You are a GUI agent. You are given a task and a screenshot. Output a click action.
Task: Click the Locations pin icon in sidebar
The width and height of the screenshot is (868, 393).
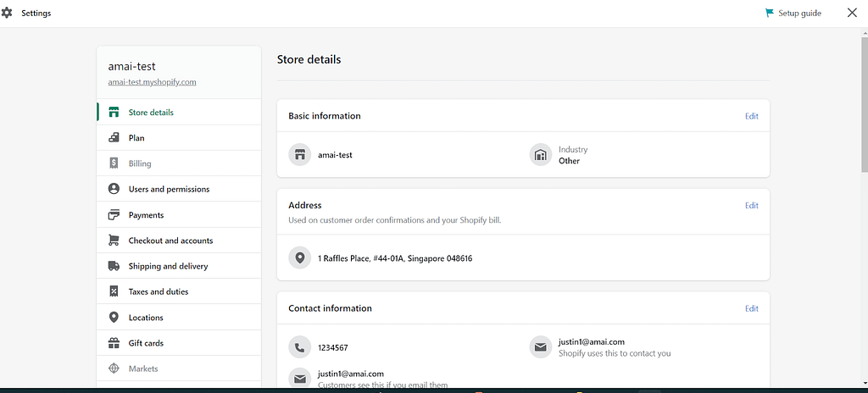(x=114, y=317)
